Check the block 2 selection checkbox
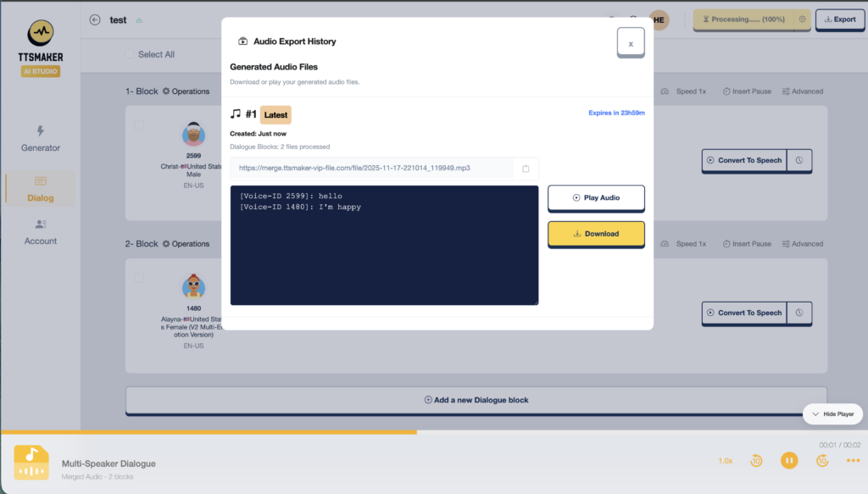Image resolution: width=868 pixels, height=494 pixels. pos(139,278)
